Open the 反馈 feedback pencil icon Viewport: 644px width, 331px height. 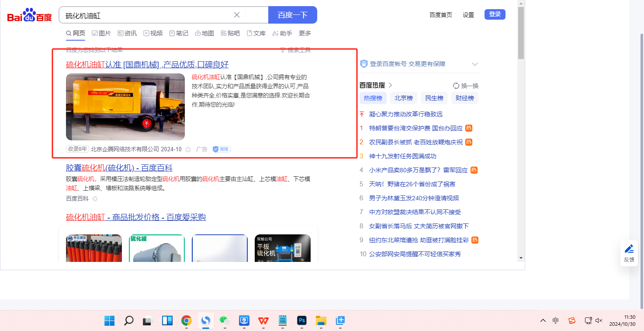[629, 249]
